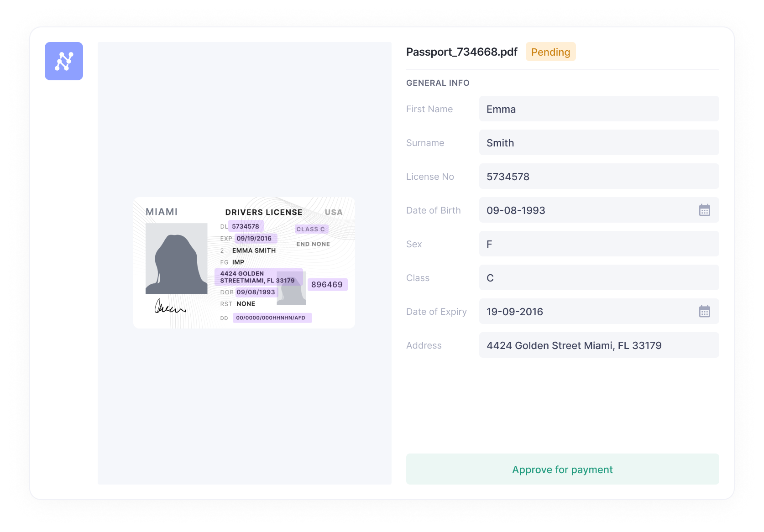Focus the Date of Birth date field
The height and width of the screenshot is (532, 764).
[x=584, y=210]
